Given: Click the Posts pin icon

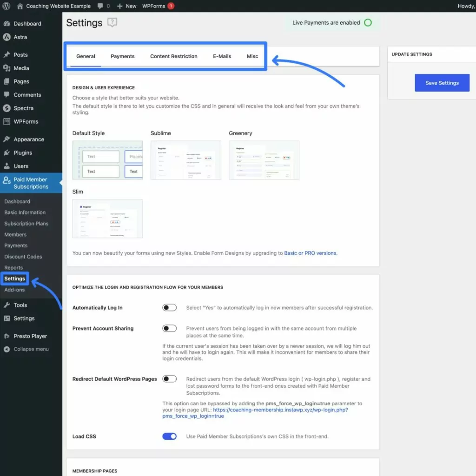Looking at the screenshot, I should [7, 55].
